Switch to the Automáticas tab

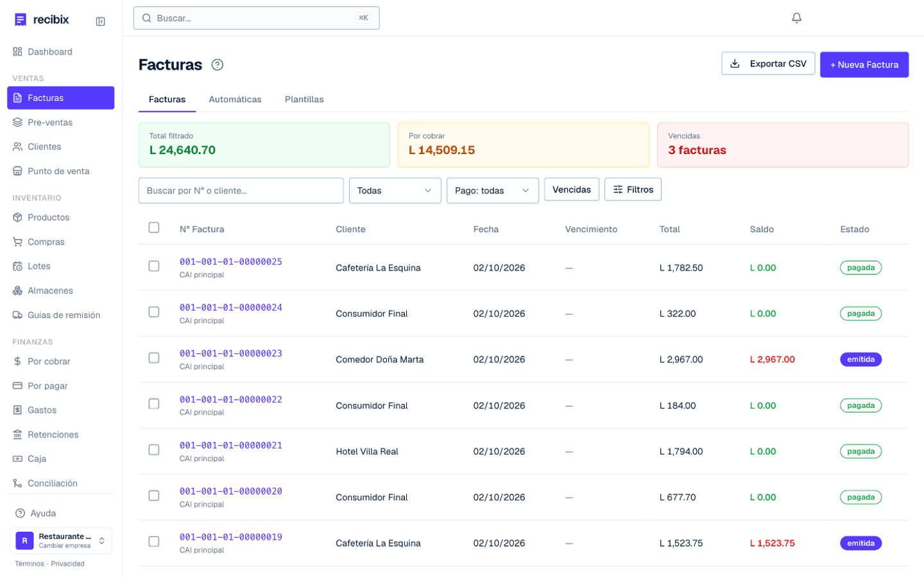[x=235, y=100]
